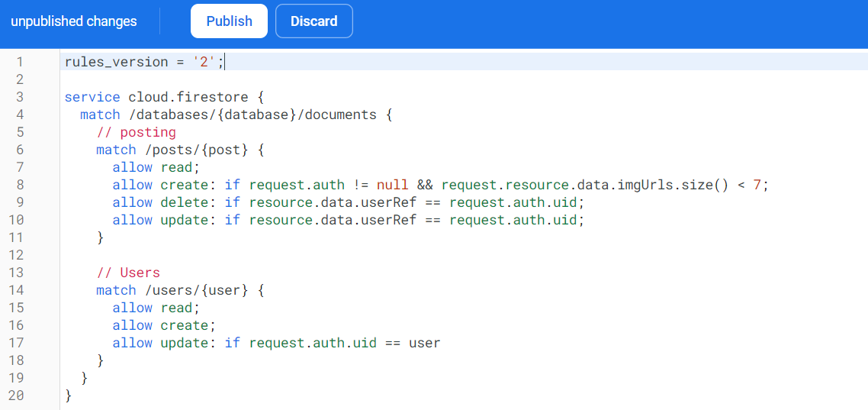The height and width of the screenshot is (410, 868).
Task: Click line number 3 in gutter
Action: tap(21, 98)
